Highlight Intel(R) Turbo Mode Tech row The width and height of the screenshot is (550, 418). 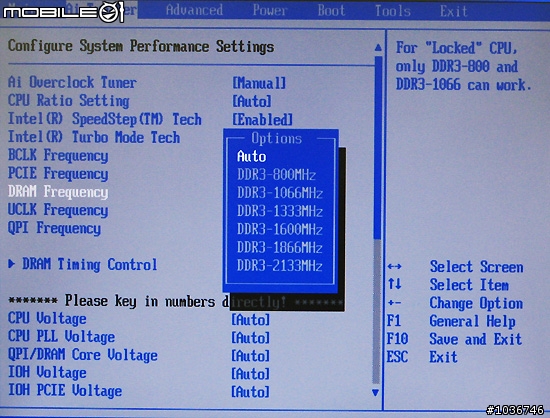(94, 137)
